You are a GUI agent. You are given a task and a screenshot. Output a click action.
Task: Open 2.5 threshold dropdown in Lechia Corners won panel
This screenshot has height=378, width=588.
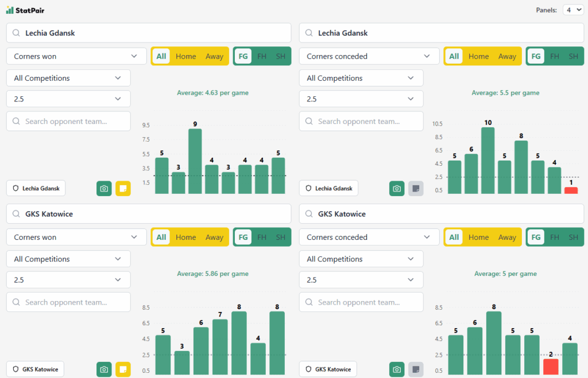pos(68,99)
